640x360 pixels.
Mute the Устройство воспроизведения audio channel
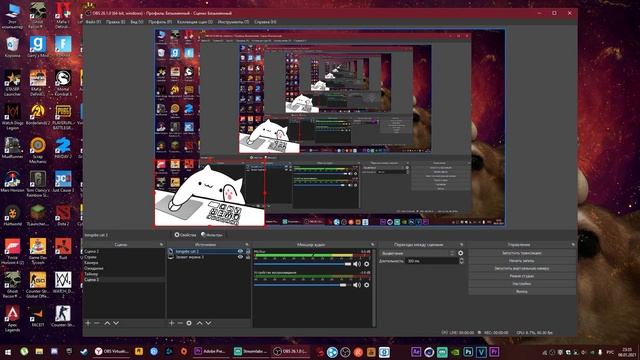tap(357, 285)
